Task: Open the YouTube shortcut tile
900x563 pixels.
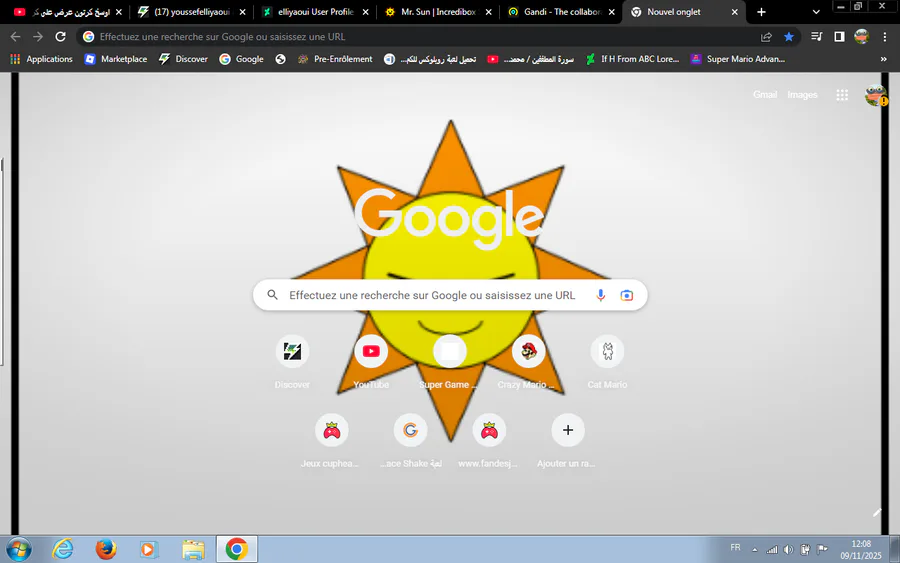Action: pos(371,362)
